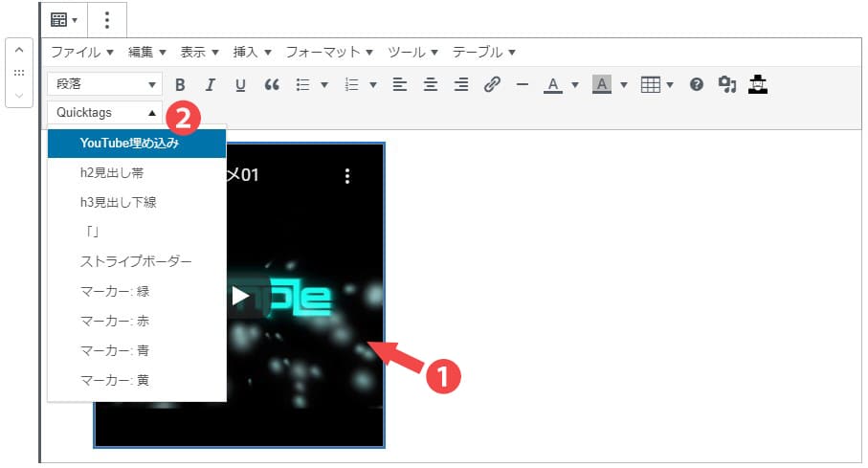This screenshot has width=868, height=468.
Task: Choose マーカー: 赤 quicktag option
Action: pos(115,321)
